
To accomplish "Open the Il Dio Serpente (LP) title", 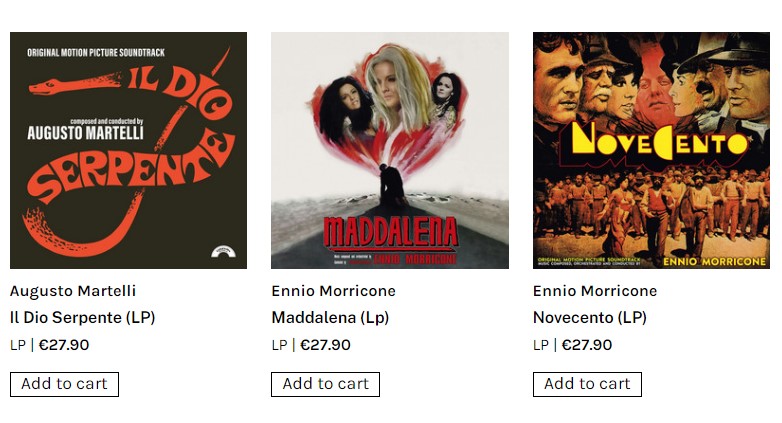I will [83, 317].
